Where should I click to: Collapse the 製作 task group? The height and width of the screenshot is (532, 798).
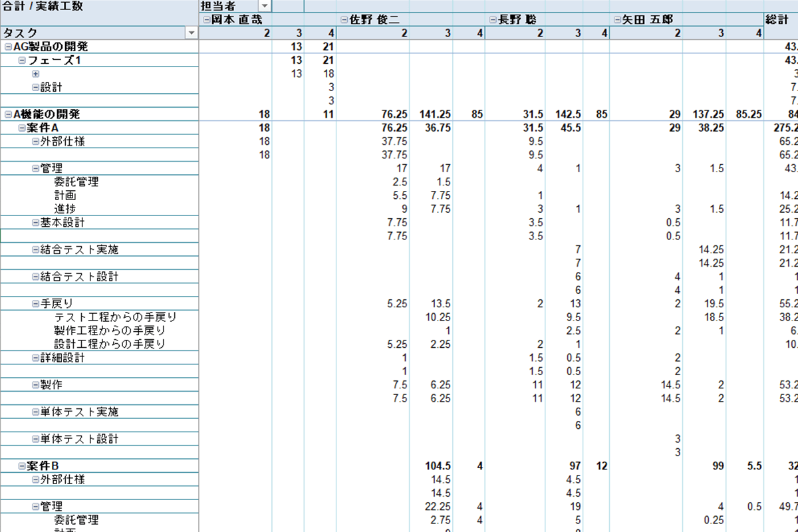coord(35,385)
